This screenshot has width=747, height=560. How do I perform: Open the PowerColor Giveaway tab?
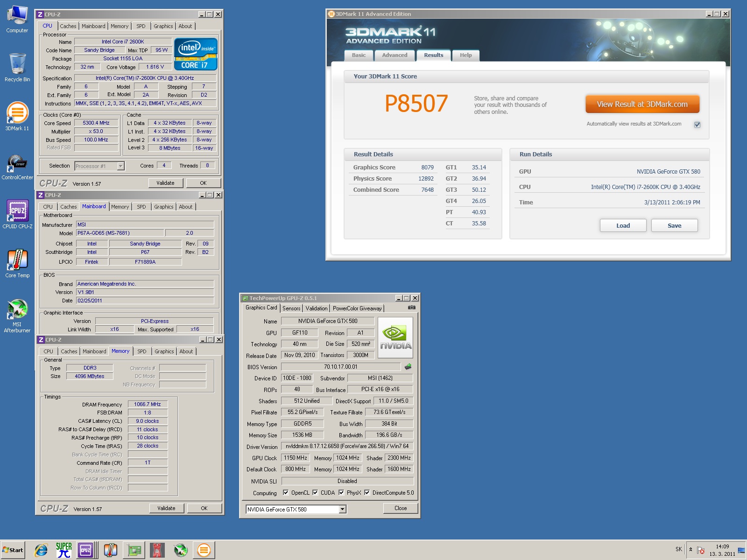click(x=357, y=308)
